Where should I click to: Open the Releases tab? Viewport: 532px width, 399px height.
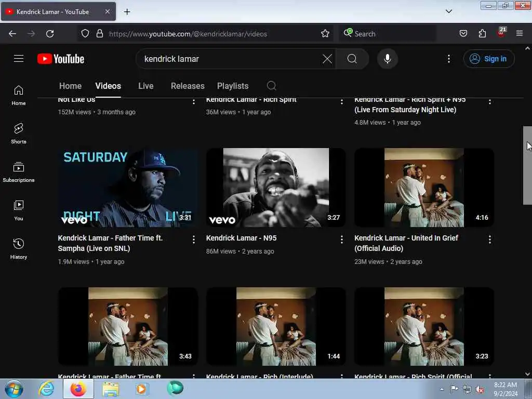188,86
